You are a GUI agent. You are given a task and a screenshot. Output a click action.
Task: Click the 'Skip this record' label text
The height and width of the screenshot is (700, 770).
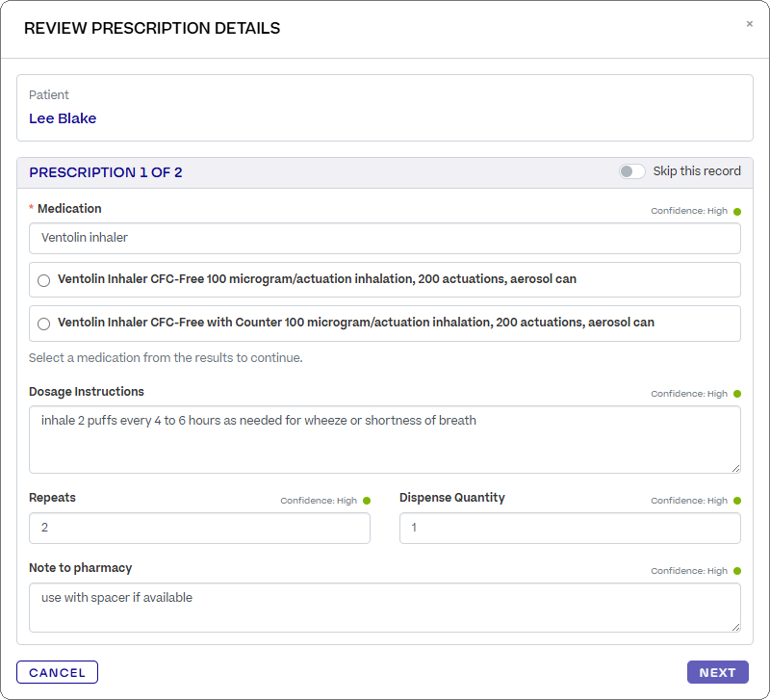click(697, 171)
